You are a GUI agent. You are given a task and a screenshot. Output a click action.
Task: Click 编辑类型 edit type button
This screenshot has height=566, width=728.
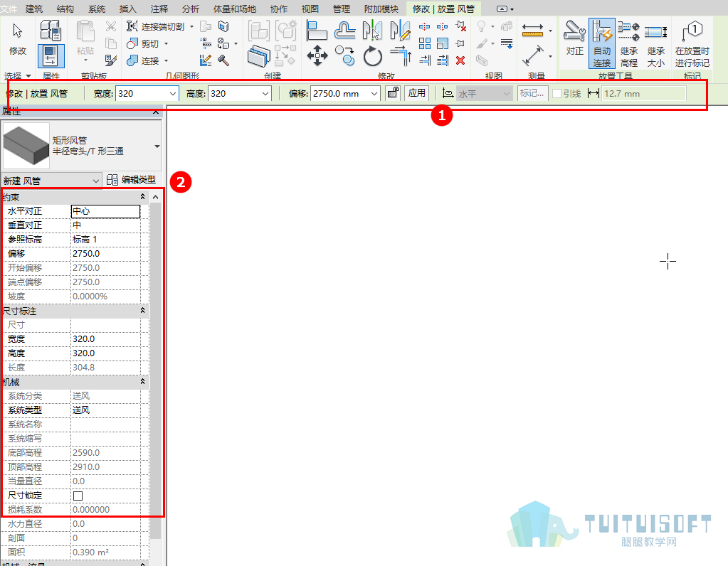(132, 180)
